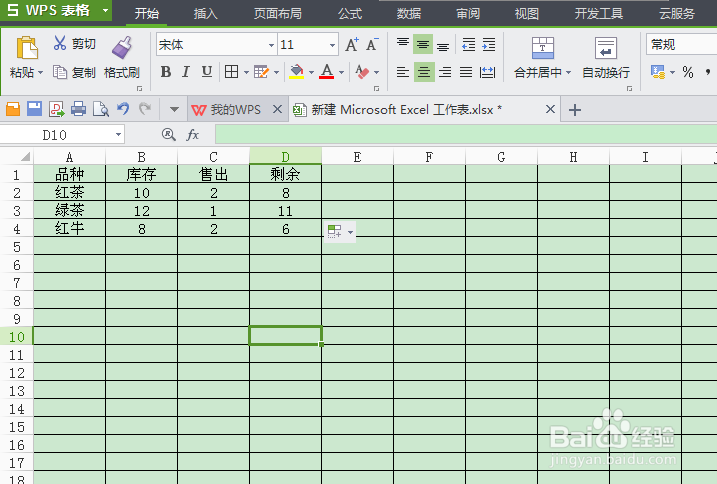
Task: Click the Cut scissors icon
Action: pyautogui.click(x=59, y=43)
